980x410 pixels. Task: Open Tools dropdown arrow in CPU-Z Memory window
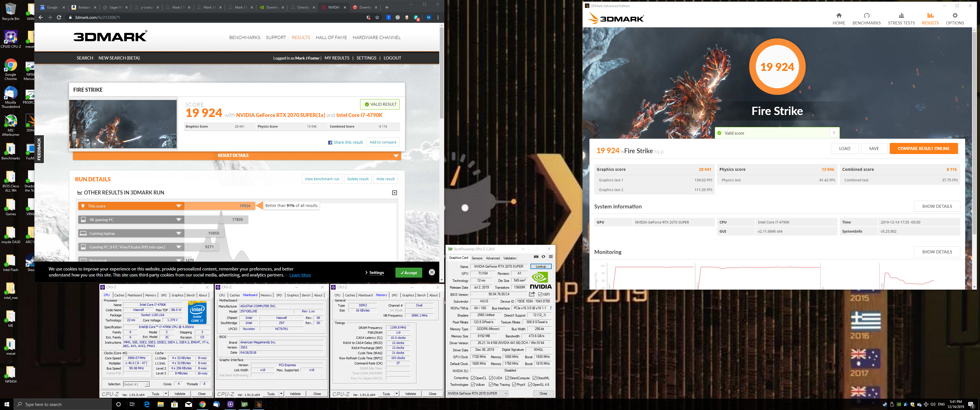click(x=396, y=394)
